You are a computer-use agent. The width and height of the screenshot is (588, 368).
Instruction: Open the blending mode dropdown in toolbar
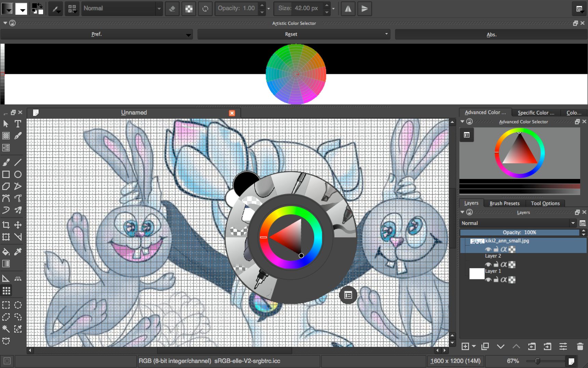pos(122,9)
